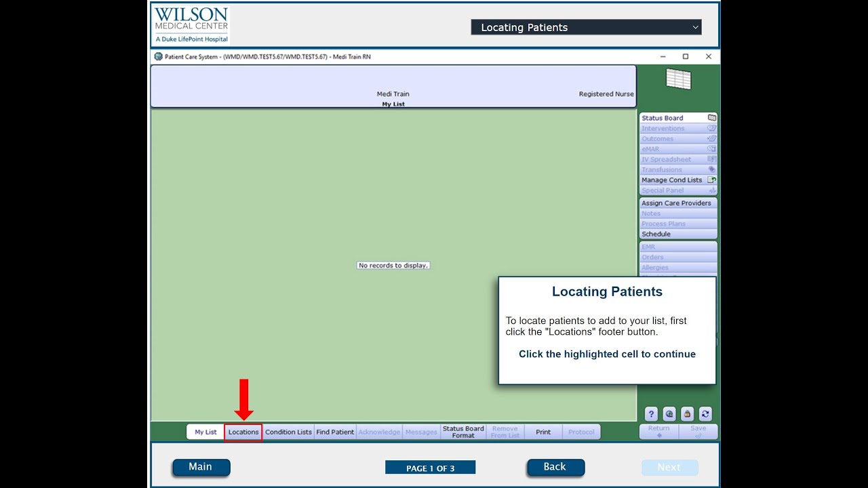Open IV Spreadsheet in the side menu

pos(678,159)
